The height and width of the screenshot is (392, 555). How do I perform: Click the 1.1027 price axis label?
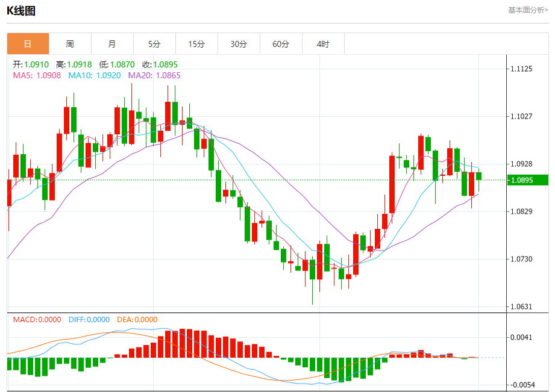point(521,116)
